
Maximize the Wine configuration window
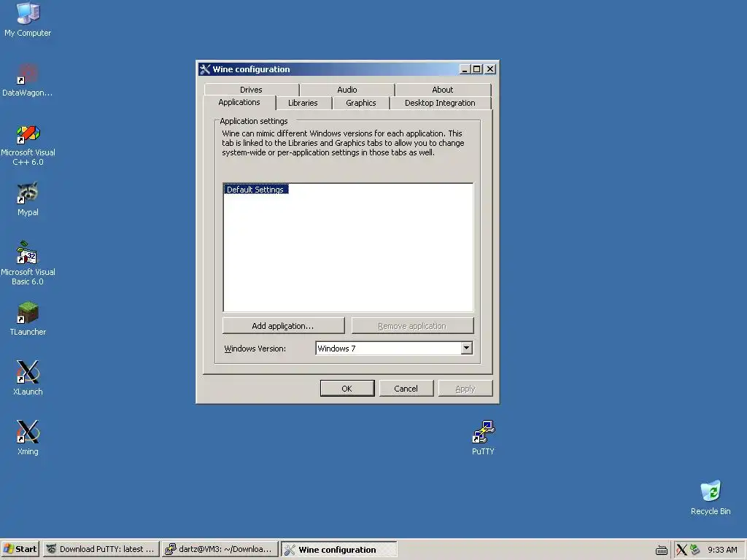click(x=476, y=69)
